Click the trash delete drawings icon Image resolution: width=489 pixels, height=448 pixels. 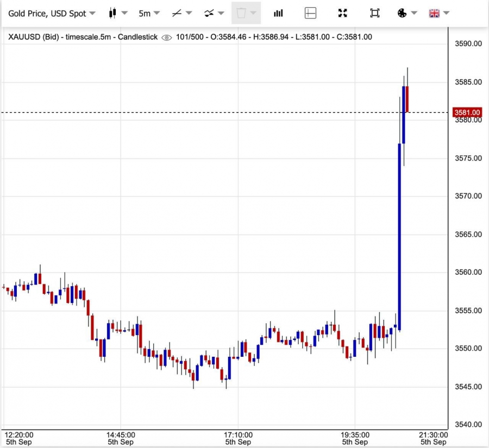(241, 13)
